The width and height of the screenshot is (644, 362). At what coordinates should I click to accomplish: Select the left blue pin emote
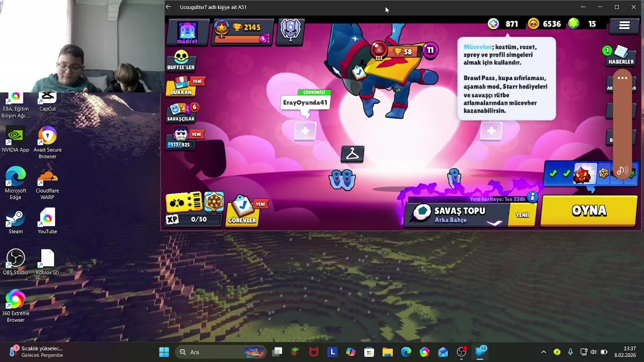pos(342,179)
